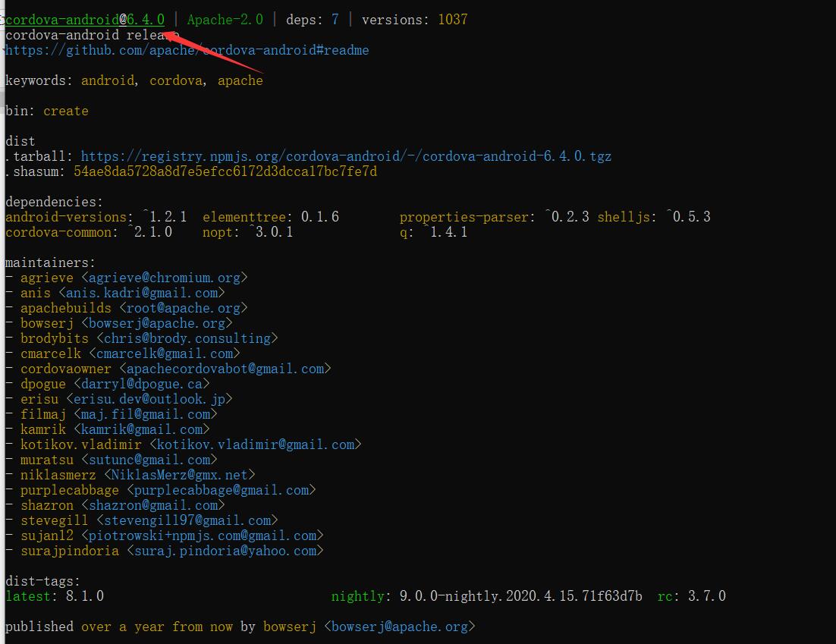Click the suraj.pindoria@yahoo.com email
The image size is (836, 644).
(x=225, y=551)
